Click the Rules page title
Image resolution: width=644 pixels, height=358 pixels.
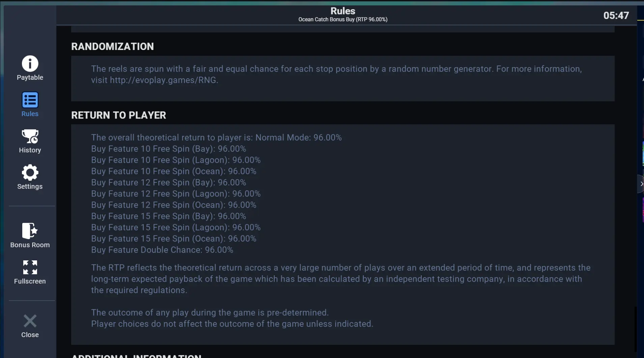coord(343,11)
